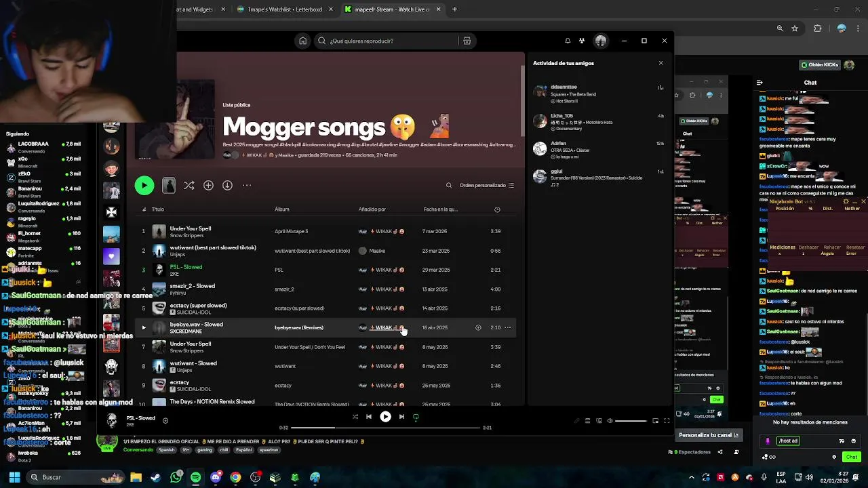This screenshot has width=868, height=488.
Task: Open the playlist more options menu
Action: click(x=247, y=185)
